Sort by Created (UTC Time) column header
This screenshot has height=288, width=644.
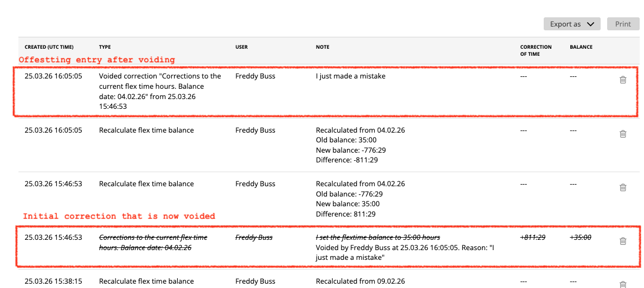[49, 47]
